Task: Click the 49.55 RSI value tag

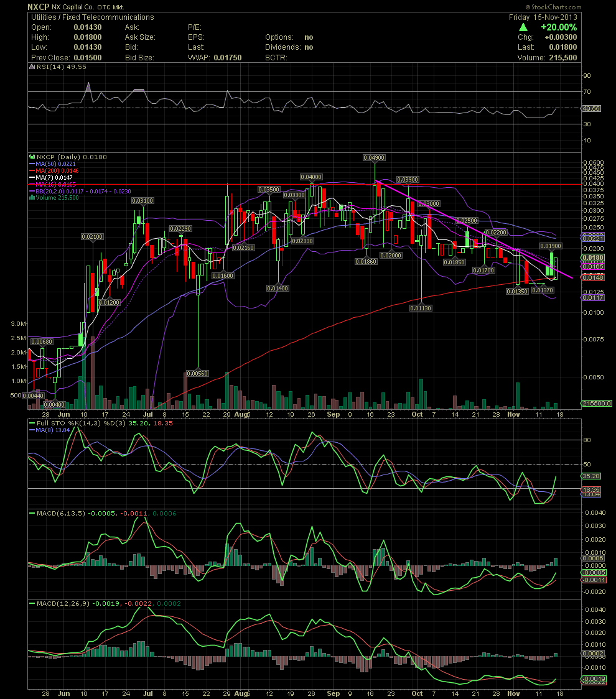Action: point(592,108)
